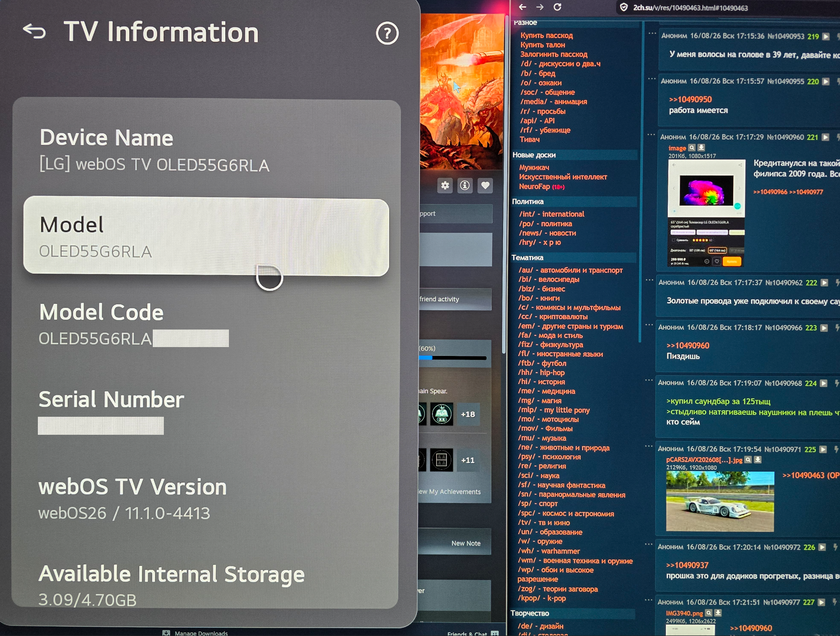
Task: Click the arrow icon on post 221
Action: (825, 138)
